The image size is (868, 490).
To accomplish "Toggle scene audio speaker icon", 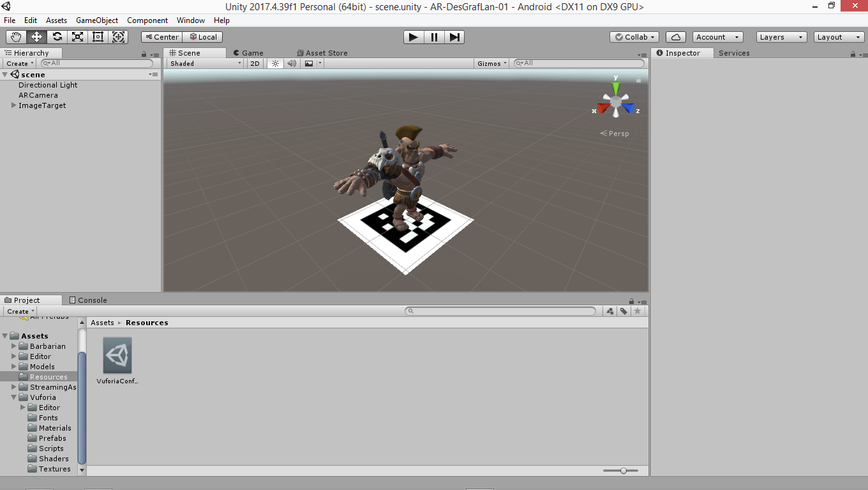I will pos(292,63).
